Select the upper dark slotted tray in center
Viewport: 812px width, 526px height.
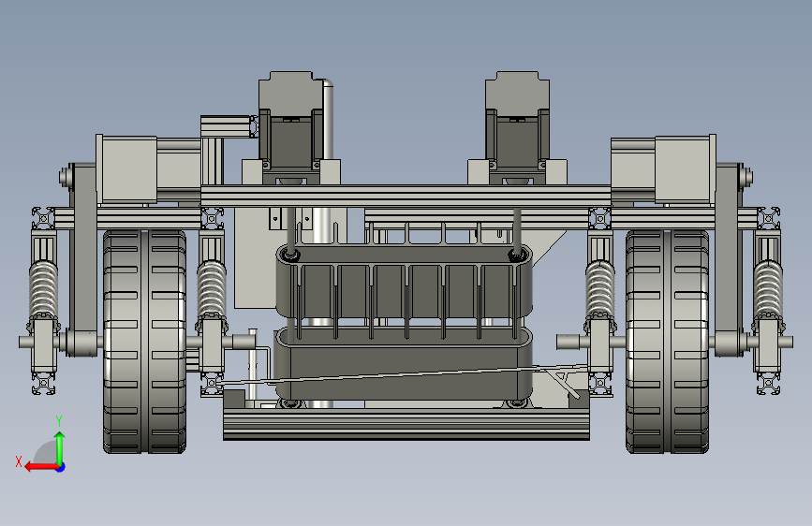(x=404, y=282)
